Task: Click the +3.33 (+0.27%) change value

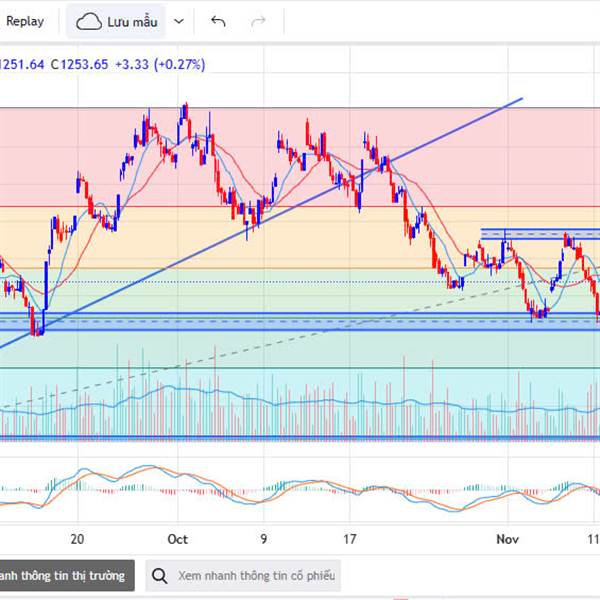Action: click(160, 64)
